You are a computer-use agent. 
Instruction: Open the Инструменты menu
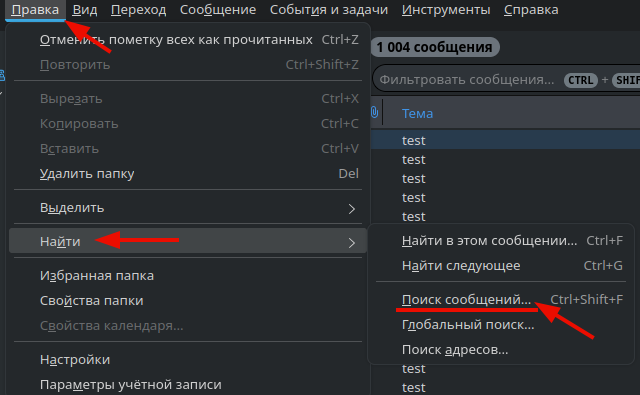click(446, 10)
